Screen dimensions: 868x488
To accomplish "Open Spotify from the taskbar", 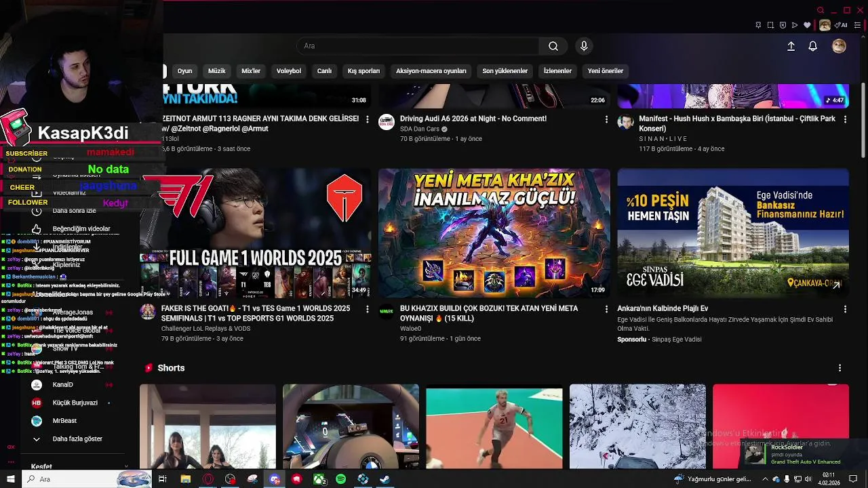I will (340, 479).
